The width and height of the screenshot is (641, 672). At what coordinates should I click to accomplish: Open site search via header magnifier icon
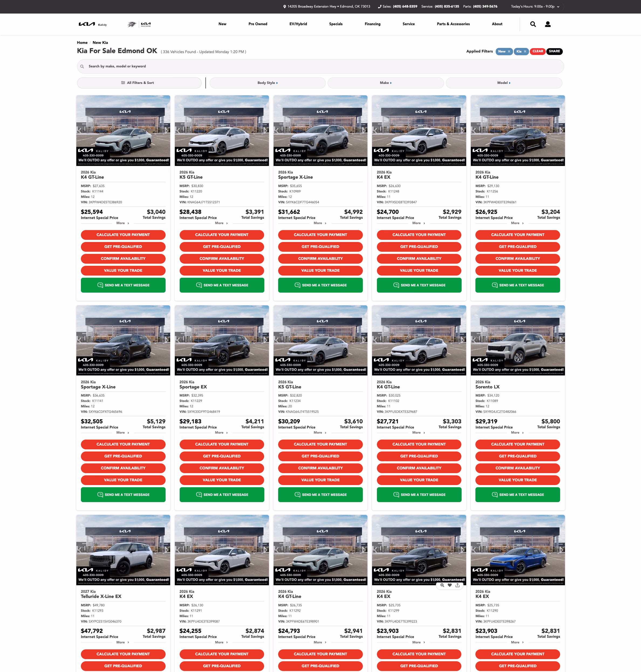[x=533, y=24]
